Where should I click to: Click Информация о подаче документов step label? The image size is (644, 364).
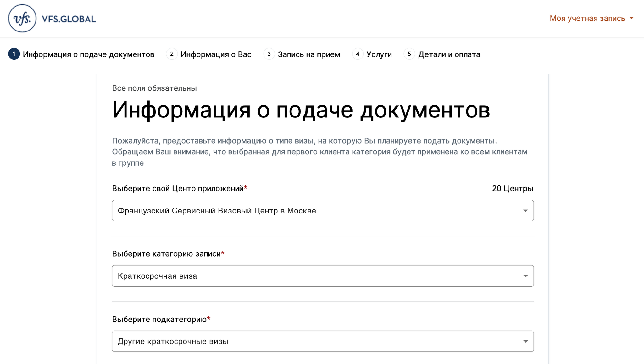88,54
